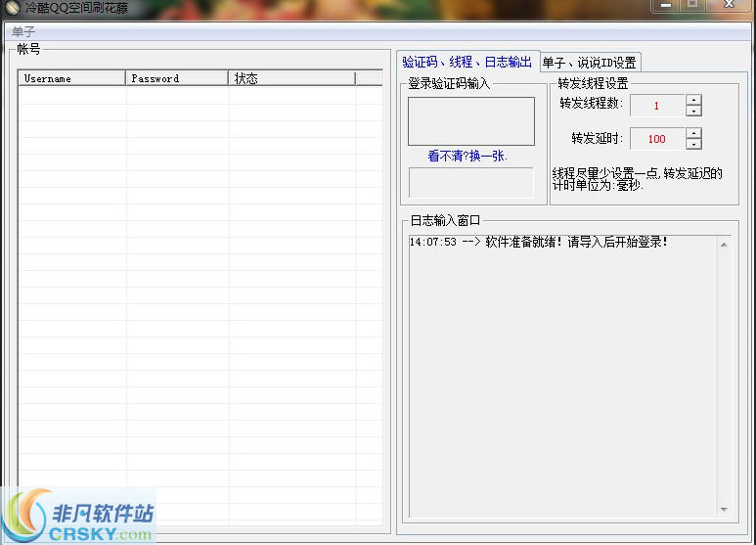Minimize the 冷酷QQ空间刷花藤 window
The width and height of the screenshot is (756, 545).
[x=667, y=5]
